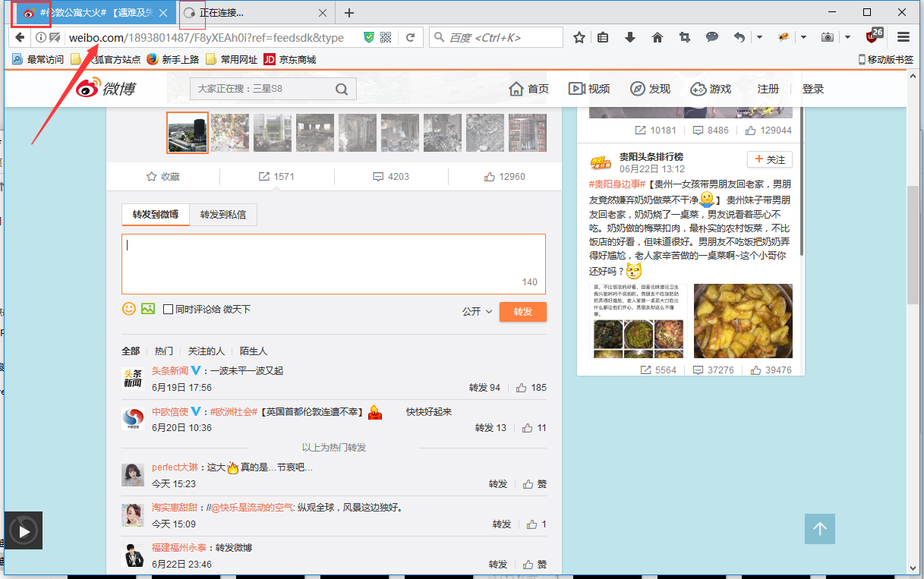Open downloads with the down-arrow icon

pos(629,37)
